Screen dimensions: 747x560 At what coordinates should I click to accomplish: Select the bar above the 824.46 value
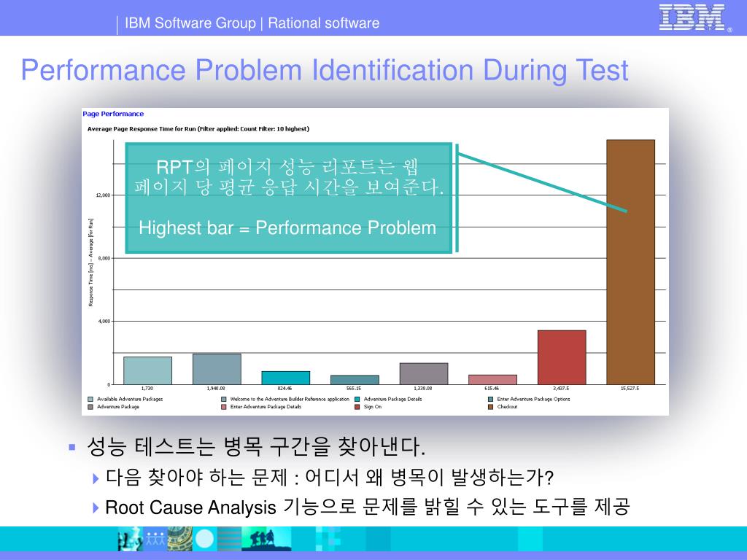click(x=286, y=378)
